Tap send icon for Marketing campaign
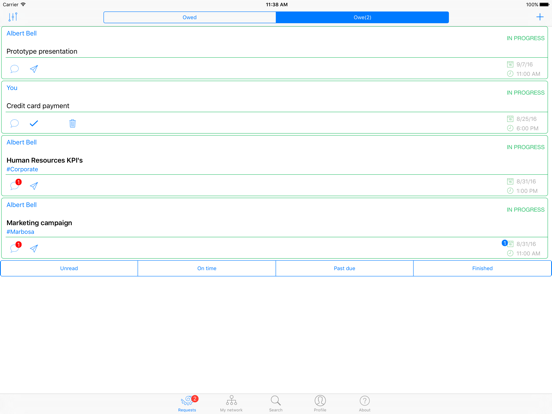The image size is (552, 414). click(x=34, y=249)
